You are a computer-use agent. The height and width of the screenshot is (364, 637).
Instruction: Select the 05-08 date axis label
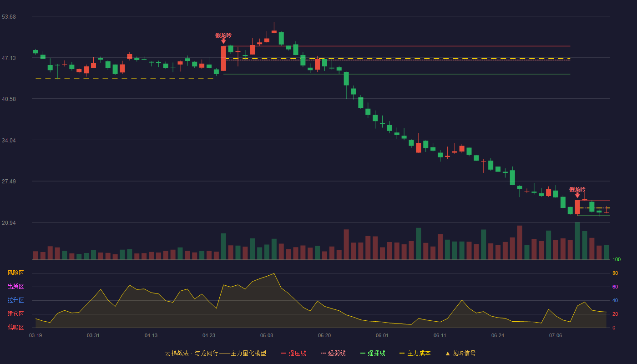click(x=267, y=335)
